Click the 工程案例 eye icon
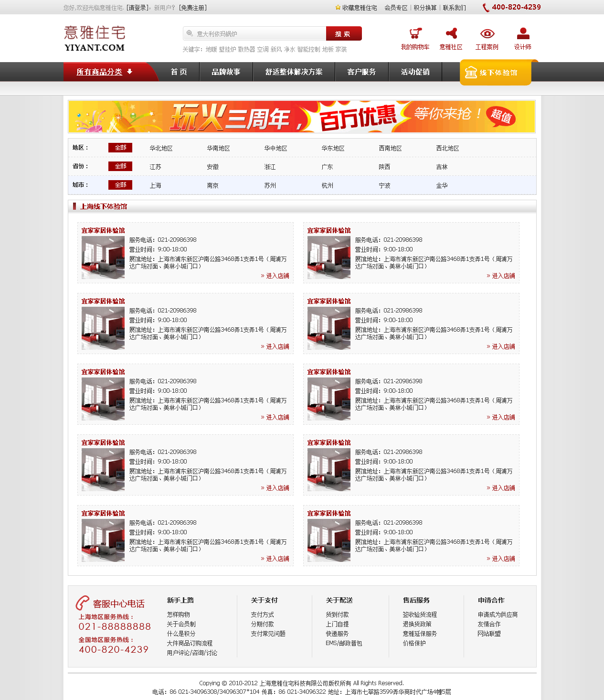604x700 pixels. tap(487, 33)
